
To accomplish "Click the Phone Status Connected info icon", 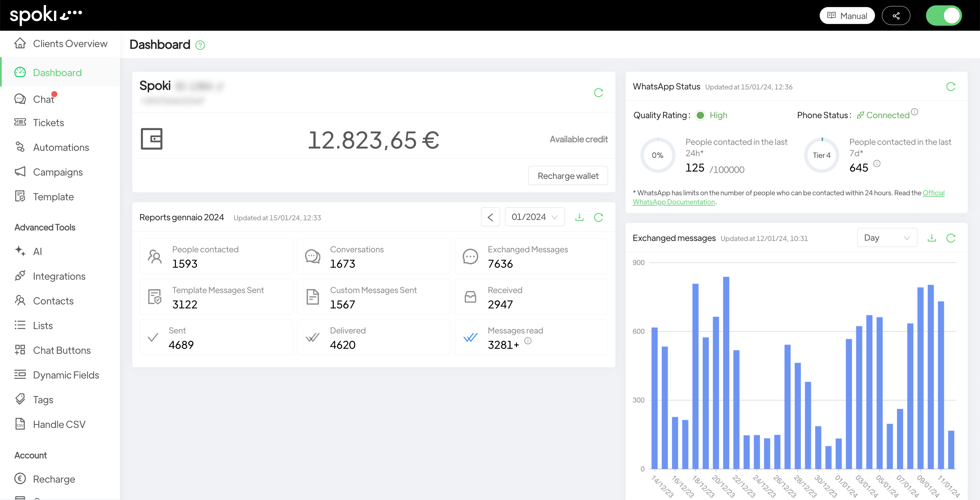I will point(915,112).
